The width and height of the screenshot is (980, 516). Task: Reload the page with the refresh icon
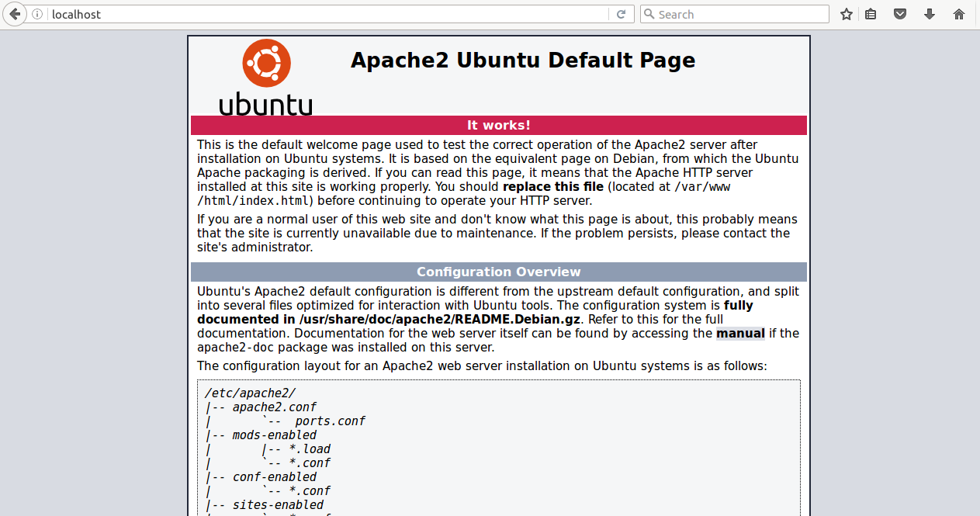tap(621, 14)
